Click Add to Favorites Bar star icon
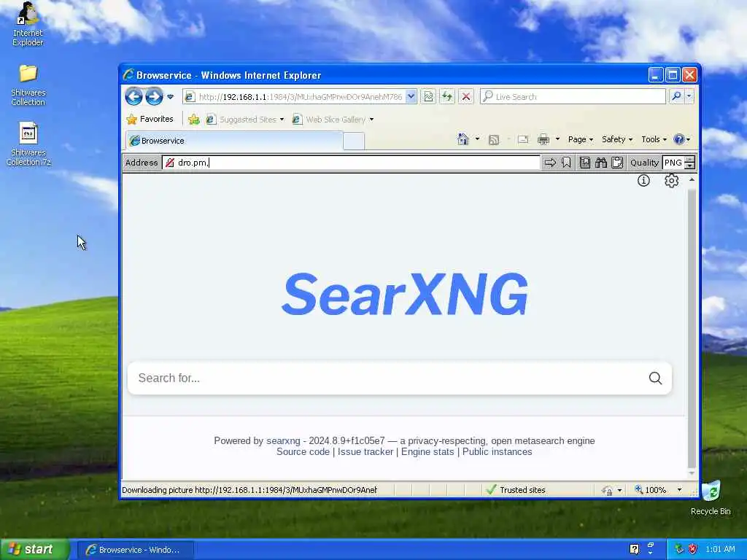The image size is (747, 560). coord(193,120)
